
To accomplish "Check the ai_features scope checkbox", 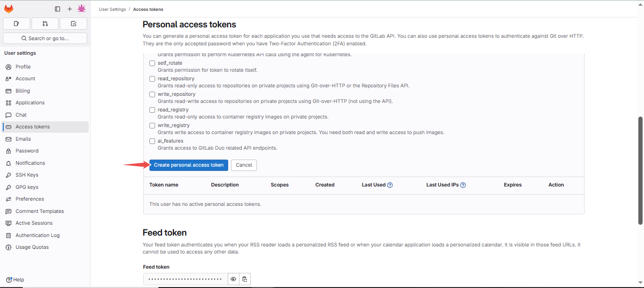I will (x=152, y=141).
